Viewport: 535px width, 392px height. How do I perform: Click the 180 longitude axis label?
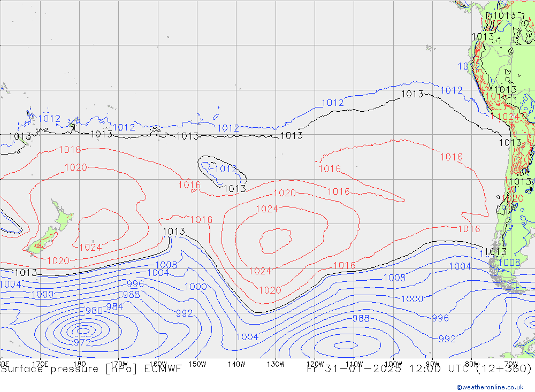79,364
